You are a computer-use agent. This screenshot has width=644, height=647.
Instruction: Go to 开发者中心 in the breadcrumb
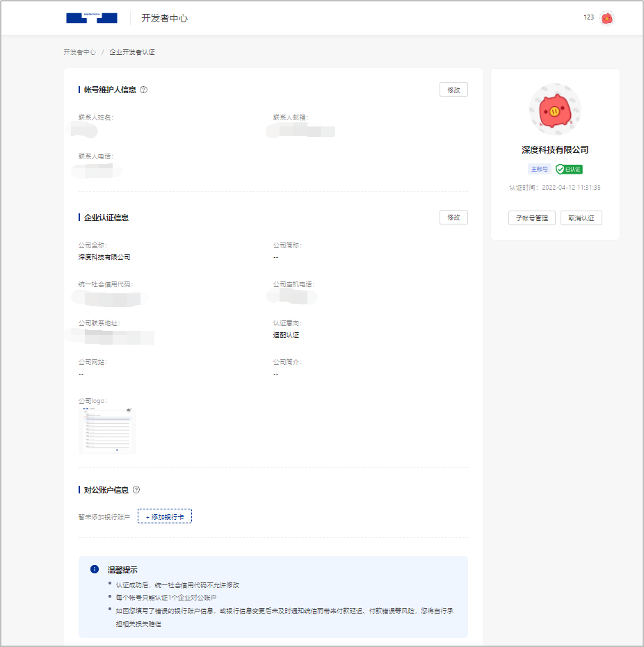point(79,52)
